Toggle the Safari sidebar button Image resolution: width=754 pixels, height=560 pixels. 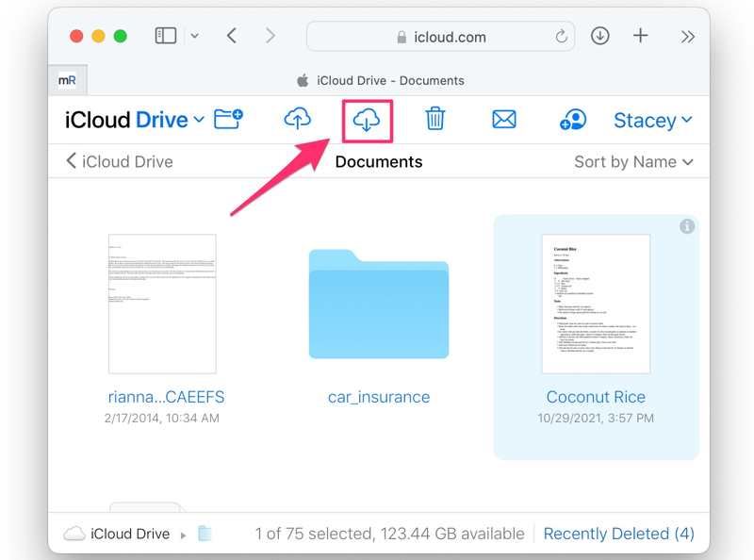click(166, 36)
